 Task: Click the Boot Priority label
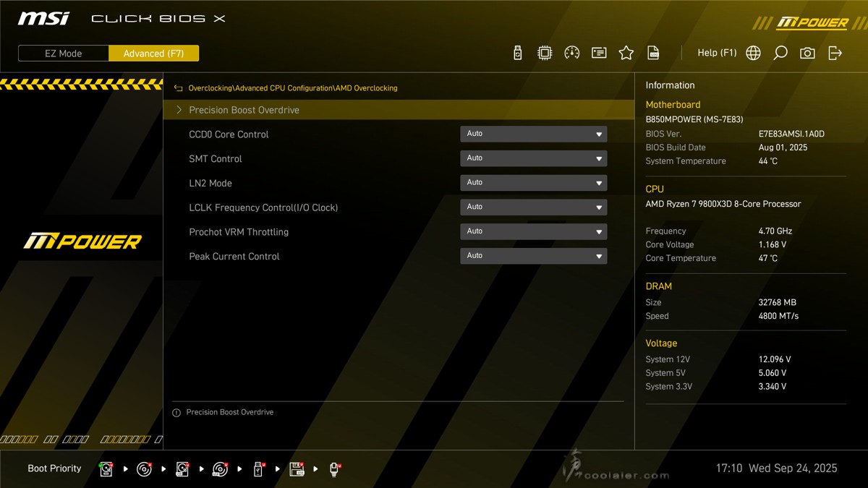54,468
